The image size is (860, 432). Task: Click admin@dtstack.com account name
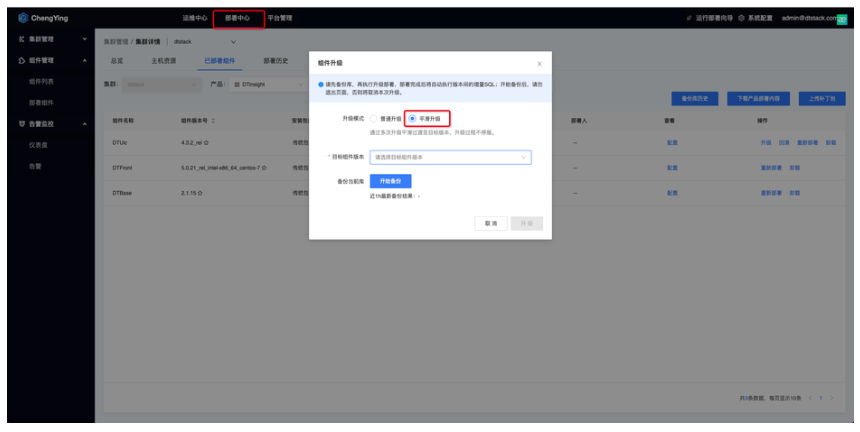[x=808, y=18]
